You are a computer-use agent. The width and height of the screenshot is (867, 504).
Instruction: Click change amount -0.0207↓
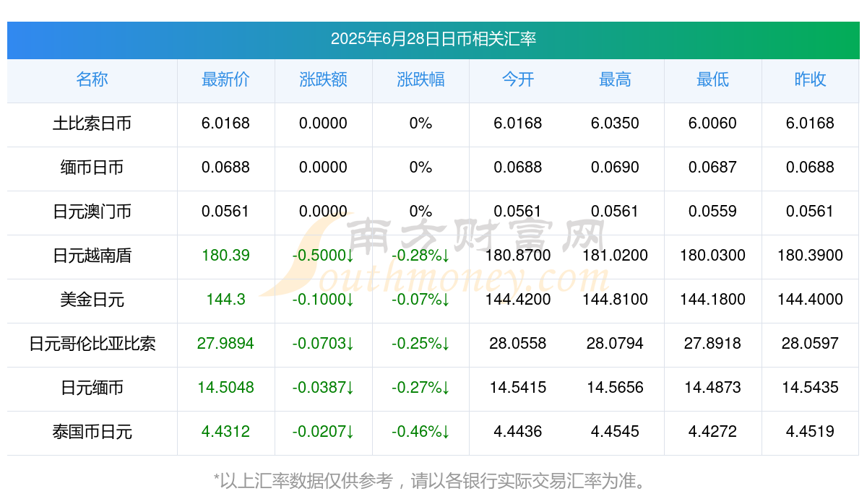(x=323, y=432)
